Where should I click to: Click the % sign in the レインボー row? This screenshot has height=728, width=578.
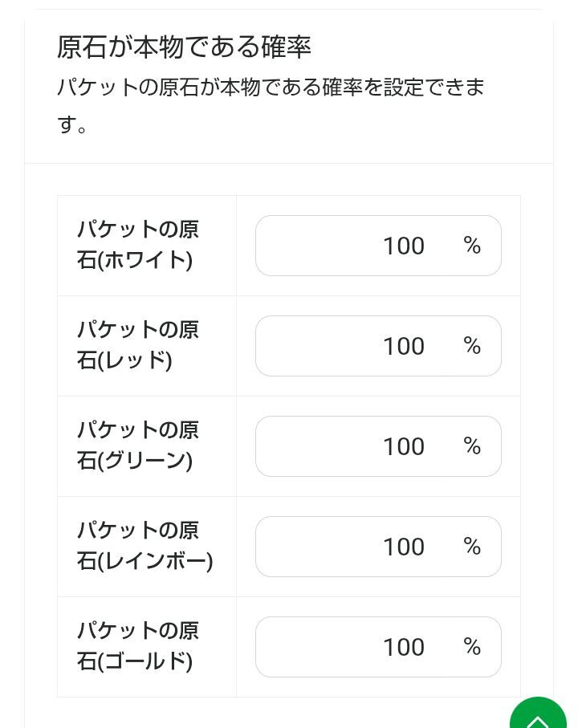(x=472, y=547)
